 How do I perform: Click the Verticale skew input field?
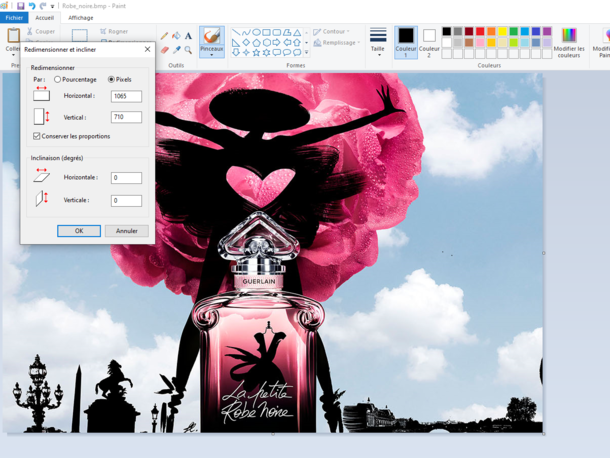tap(126, 200)
